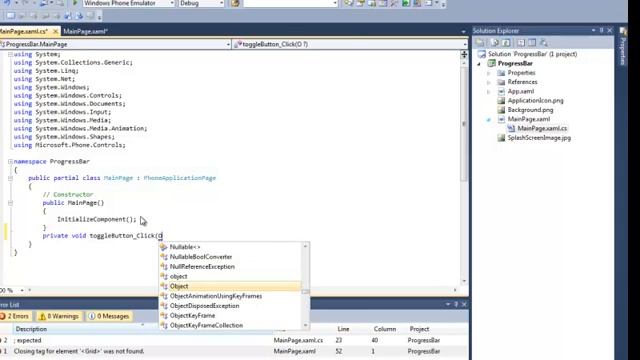Pick NullableBoolConverter from IntelliSense list
Image resolution: width=640 pixels, height=360 pixels.
point(230,257)
